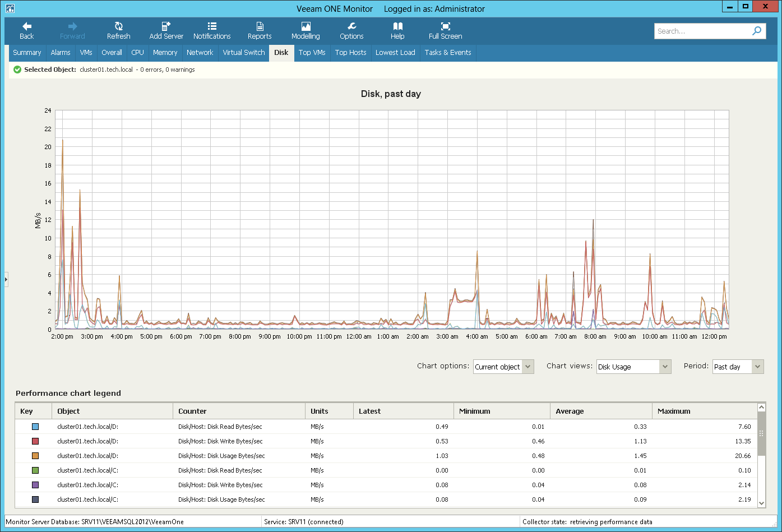Viewport: 782px width, 532px height.
Task: Click the legend scrollbar up arrow
Action: tap(761, 408)
